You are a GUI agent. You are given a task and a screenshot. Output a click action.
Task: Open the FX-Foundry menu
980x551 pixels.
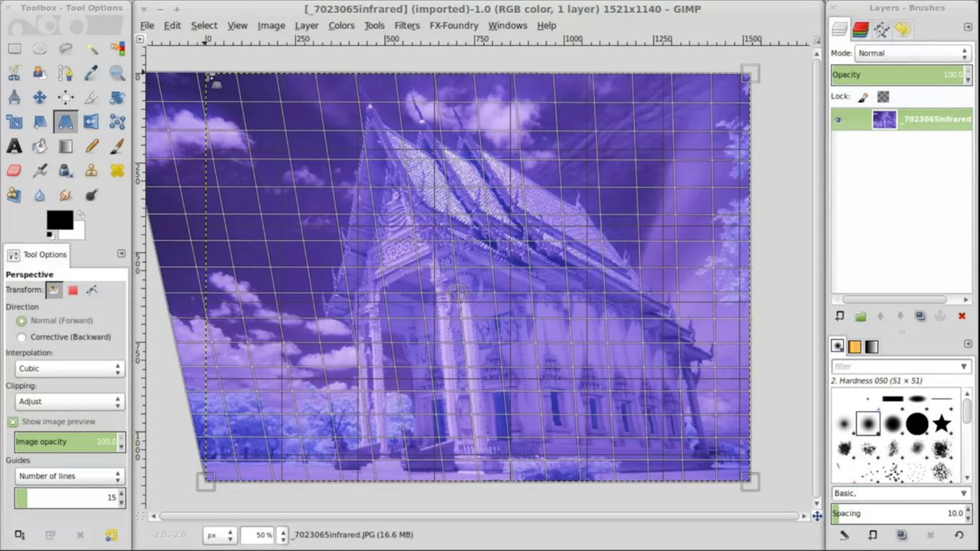pos(453,26)
